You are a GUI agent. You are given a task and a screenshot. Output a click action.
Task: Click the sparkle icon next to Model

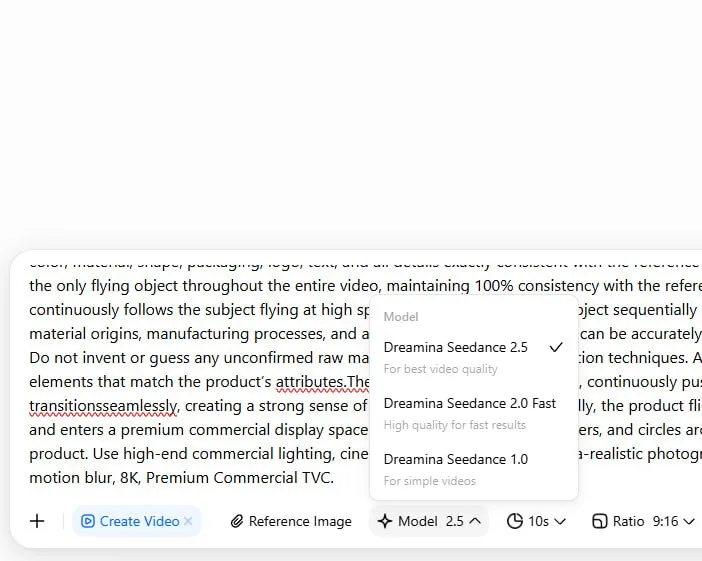point(385,521)
